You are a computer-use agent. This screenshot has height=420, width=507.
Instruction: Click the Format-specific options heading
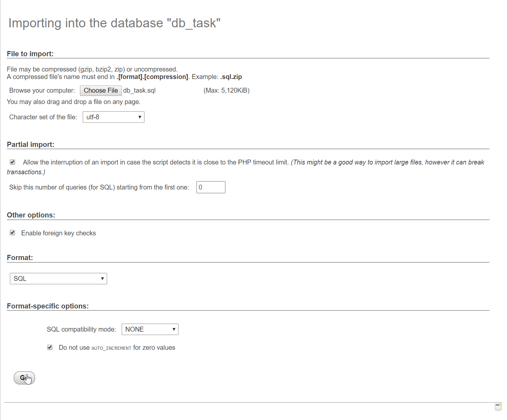click(48, 306)
